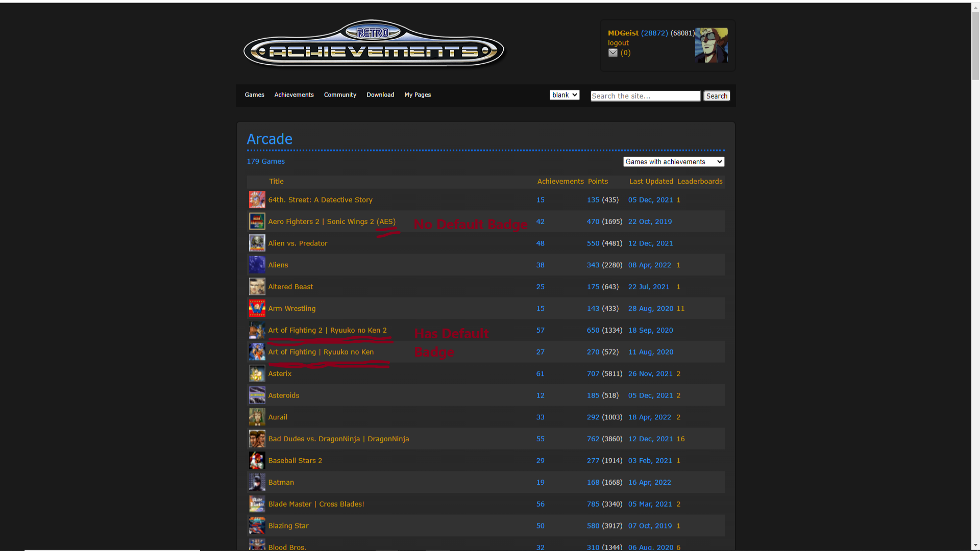
Task: Sort by the Title column header
Action: (x=276, y=182)
